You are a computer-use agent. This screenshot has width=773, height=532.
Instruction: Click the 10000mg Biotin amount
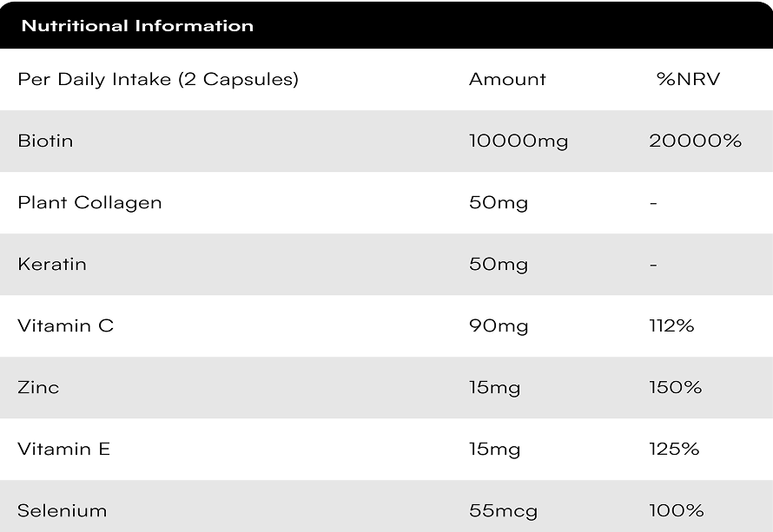coord(519,141)
